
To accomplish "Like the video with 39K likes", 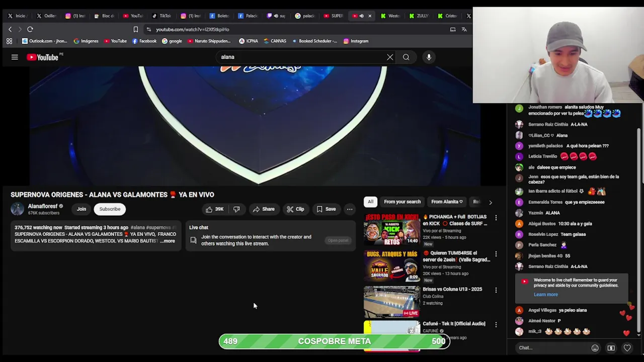I will point(214,209).
